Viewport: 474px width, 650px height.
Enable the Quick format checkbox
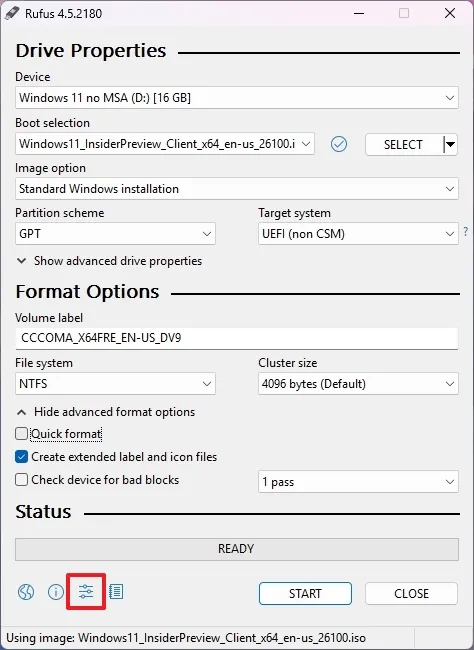21,434
